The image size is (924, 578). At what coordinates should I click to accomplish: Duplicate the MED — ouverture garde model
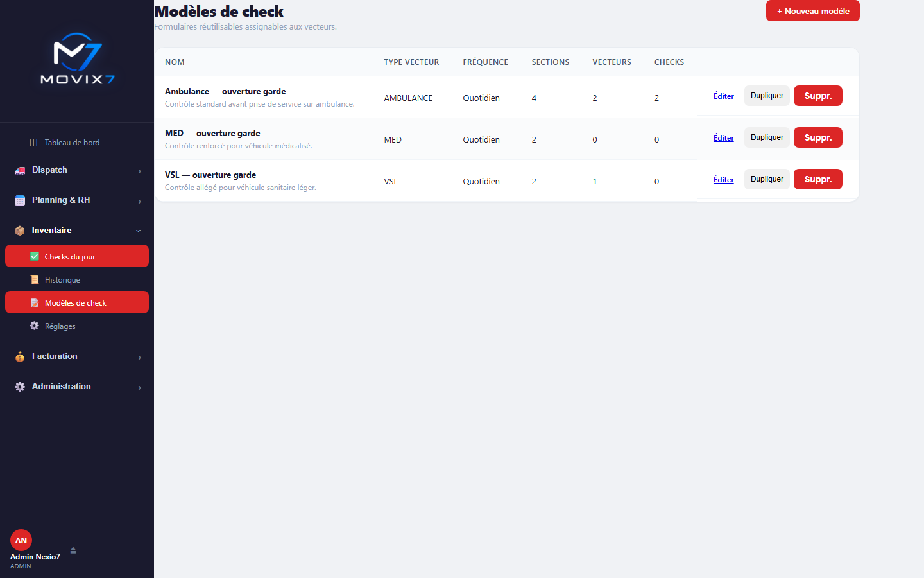[x=767, y=137]
